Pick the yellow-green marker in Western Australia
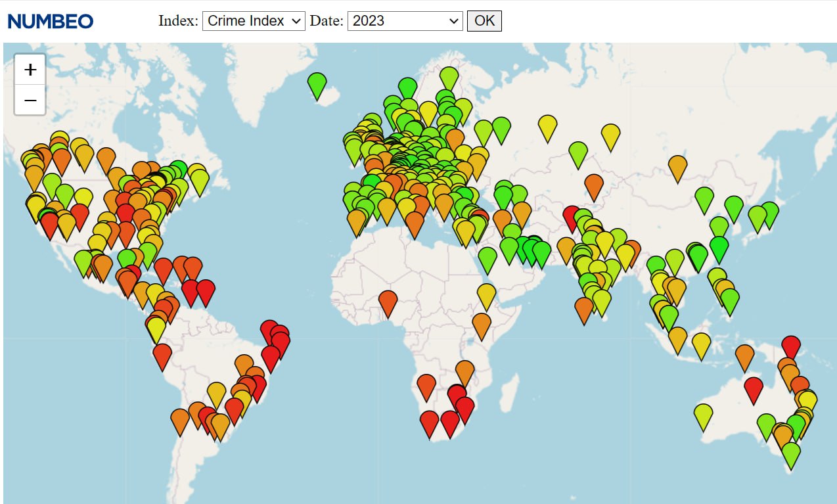The height and width of the screenshot is (504, 837). tap(703, 415)
